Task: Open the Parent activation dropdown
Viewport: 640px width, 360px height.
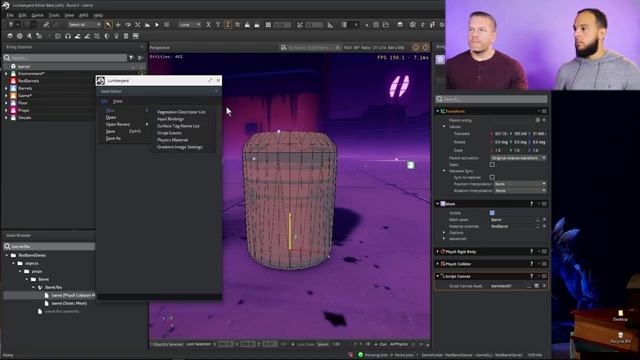Action: point(518,158)
